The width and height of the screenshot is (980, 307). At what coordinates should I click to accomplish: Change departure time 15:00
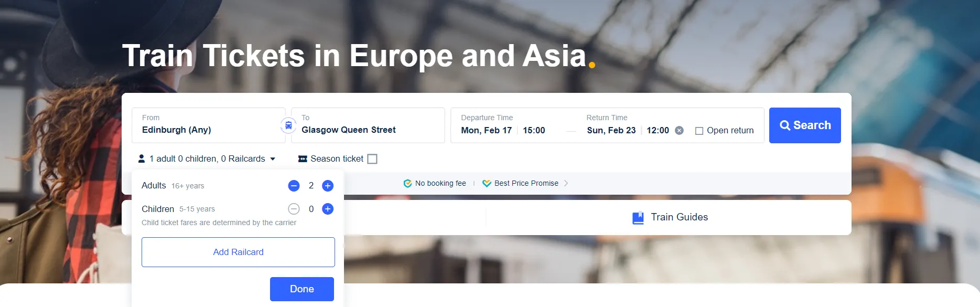(534, 131)
